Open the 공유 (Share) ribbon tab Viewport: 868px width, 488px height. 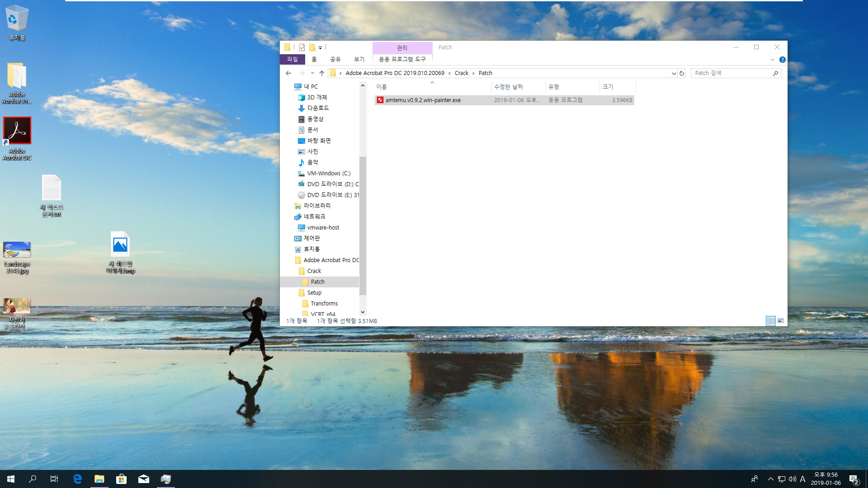click(x=335, y=59)
